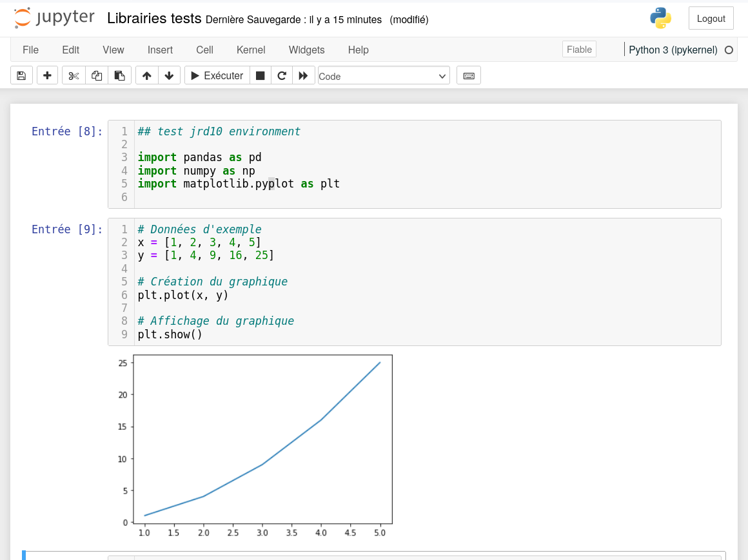Open the Edit menu
This screenshot has height=560, width=748.
[x=70, y=50]
